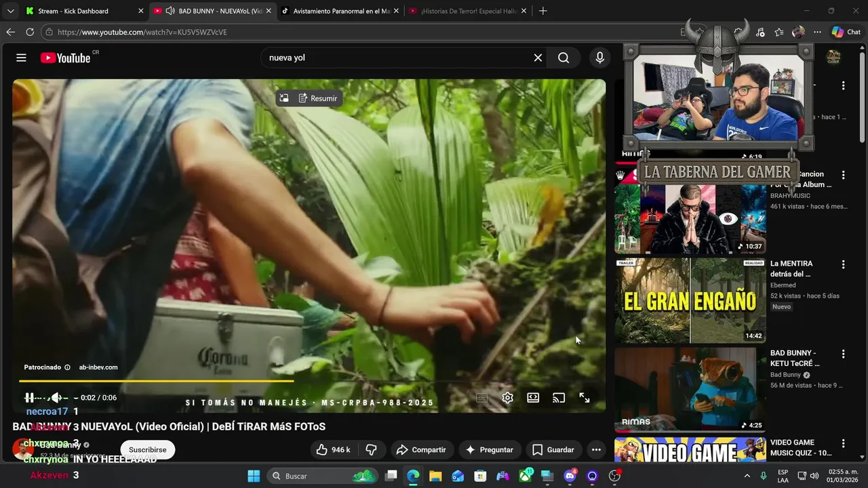Open the Windows Start menu

tap(254, 476)
